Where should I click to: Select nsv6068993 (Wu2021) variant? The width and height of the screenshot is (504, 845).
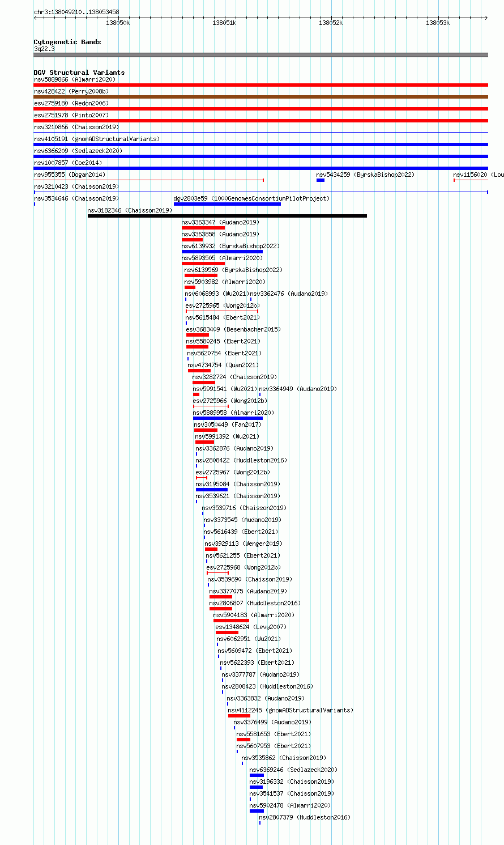[x=217, y=294]
